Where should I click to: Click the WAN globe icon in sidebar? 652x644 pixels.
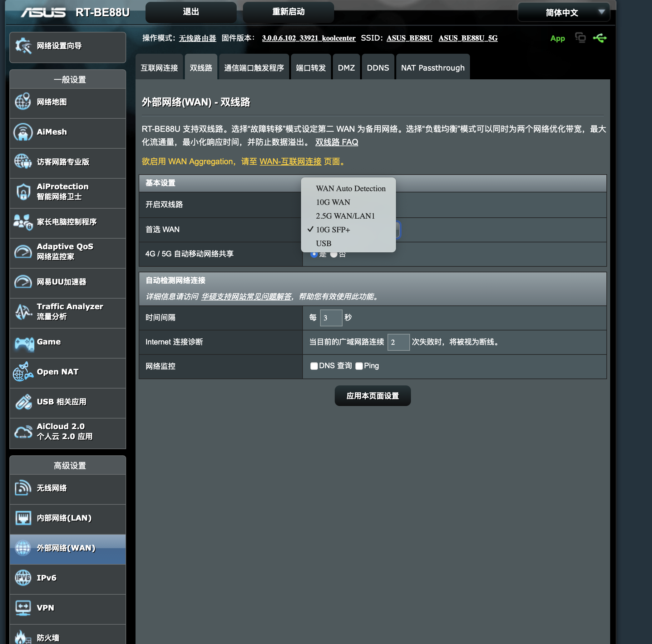coord(23,548)
